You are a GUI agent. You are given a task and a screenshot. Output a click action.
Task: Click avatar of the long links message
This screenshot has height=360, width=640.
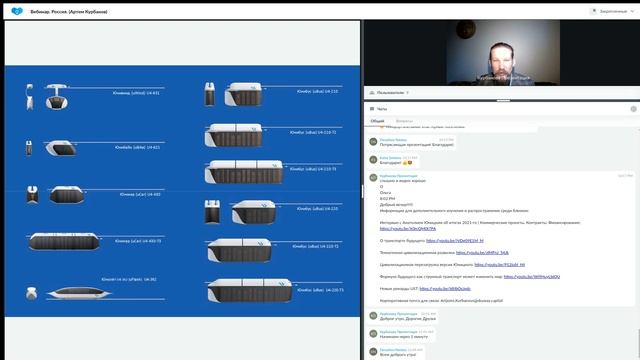(x=373, y=178)
